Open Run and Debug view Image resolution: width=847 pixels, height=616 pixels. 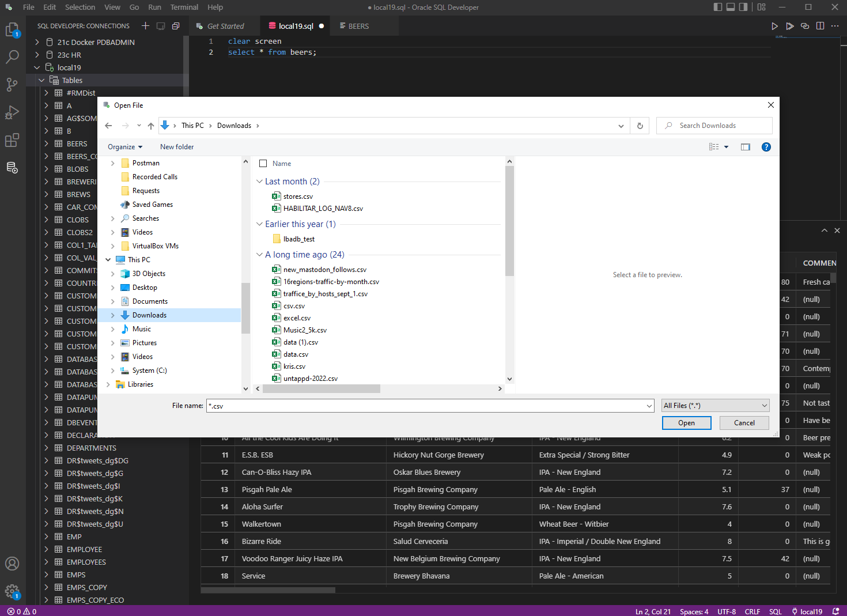click(x=12, y=112)
